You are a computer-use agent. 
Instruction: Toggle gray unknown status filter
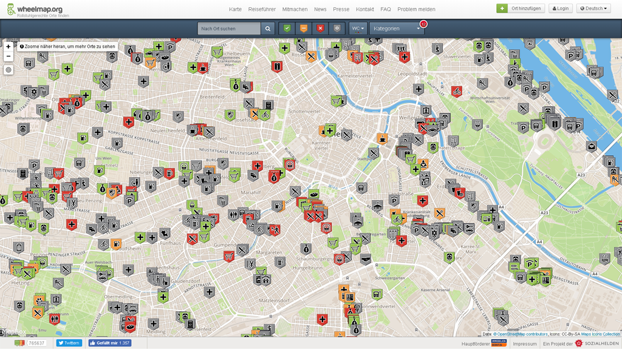click(337, 29)
